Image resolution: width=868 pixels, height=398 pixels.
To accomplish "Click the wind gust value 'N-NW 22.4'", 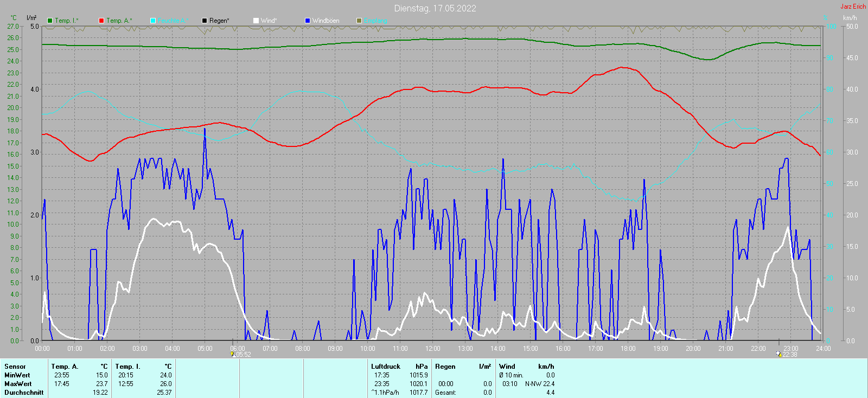I will click(540, 384).
